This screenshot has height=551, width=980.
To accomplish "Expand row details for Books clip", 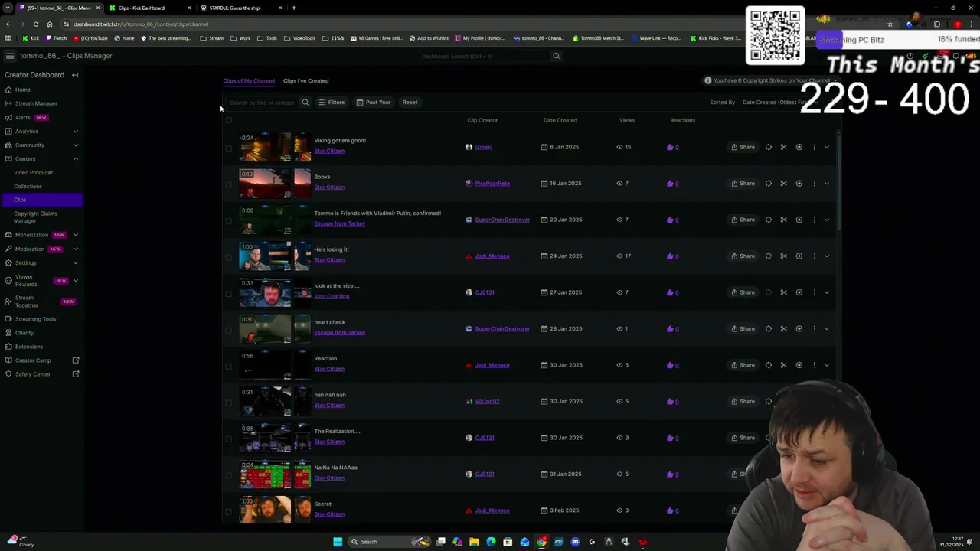I will click(827, 184).
